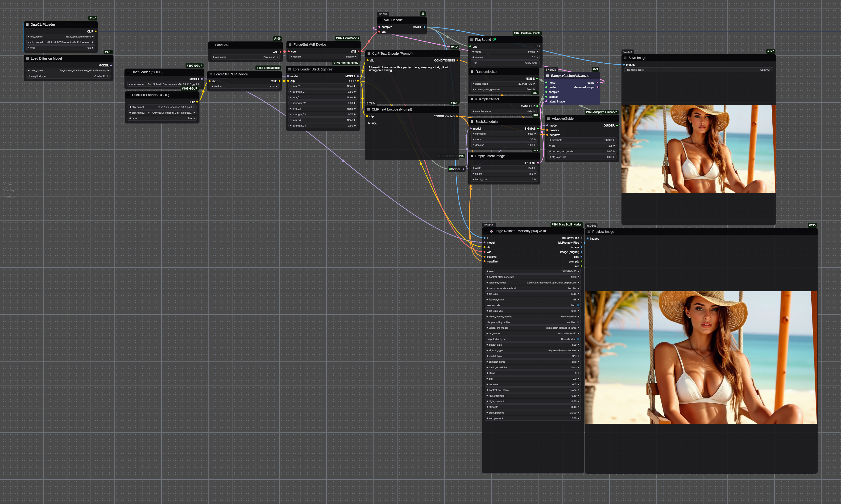Viewport: 841px width, 504px height.
Task: Click the green PlaySound loop icon
Action: [494, 40]
